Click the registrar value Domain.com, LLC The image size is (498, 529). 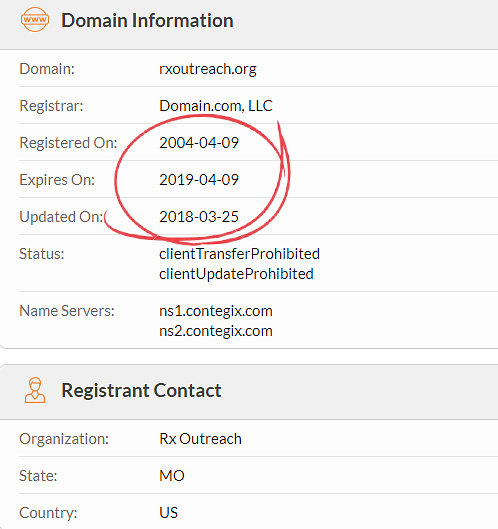click(x=216, y=106)
